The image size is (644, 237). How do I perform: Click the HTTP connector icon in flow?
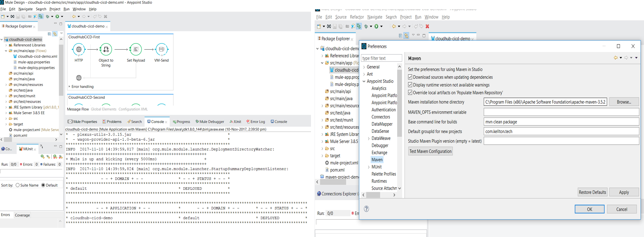pyautogui.click(x=79, y=50)
